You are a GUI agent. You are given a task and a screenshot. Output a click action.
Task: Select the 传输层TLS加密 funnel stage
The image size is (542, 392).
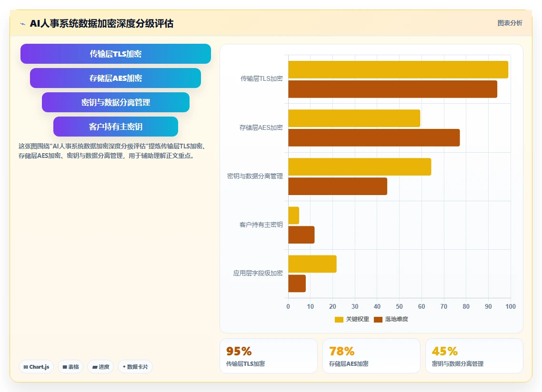[x=115, y=54]
